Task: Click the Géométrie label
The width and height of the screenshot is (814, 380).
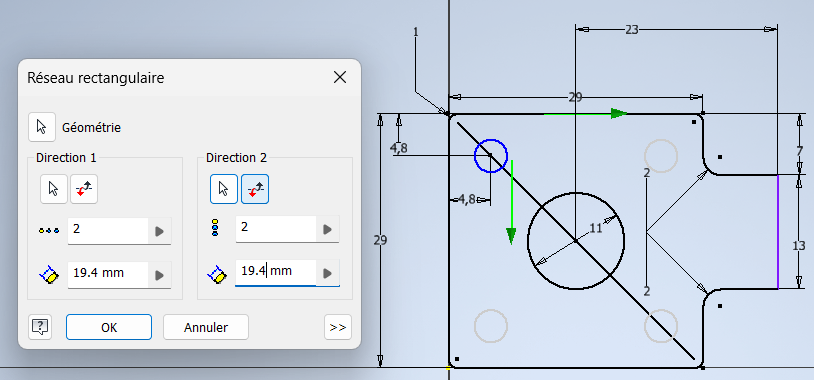Action: coord(91,128)
